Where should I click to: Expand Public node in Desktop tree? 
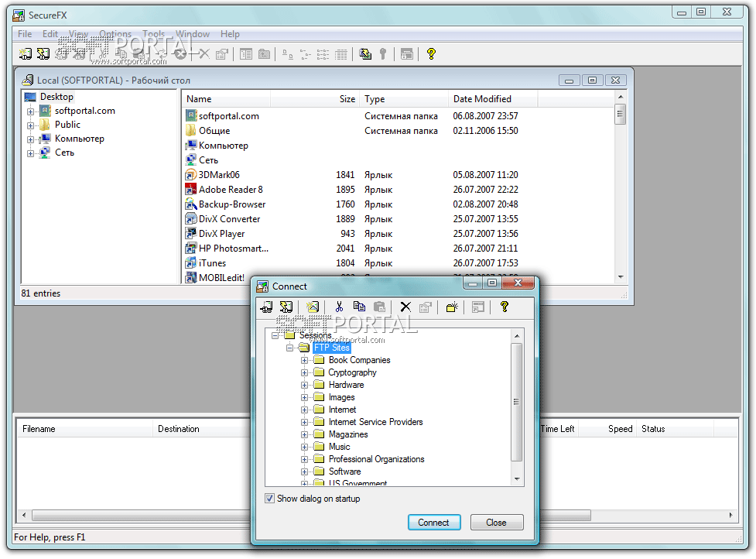tap(30, 125)
